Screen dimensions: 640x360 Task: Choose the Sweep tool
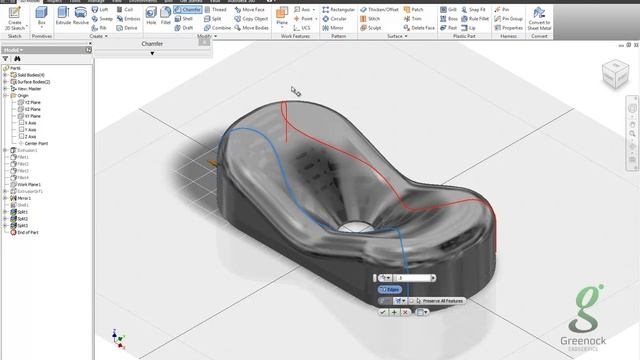click(102, 19)
